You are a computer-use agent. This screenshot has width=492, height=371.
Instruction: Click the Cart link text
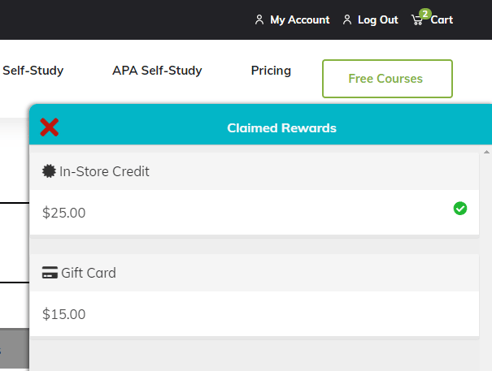click(442, 20)
